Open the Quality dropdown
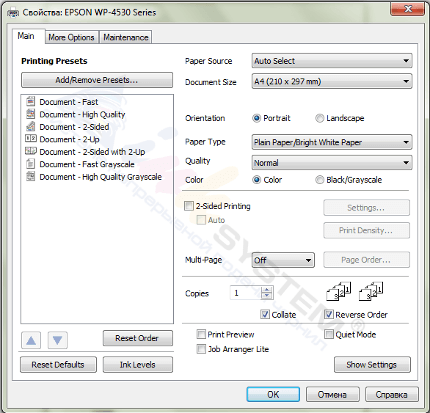The height and width of the screenshot is (413, 430). point(332,163)
